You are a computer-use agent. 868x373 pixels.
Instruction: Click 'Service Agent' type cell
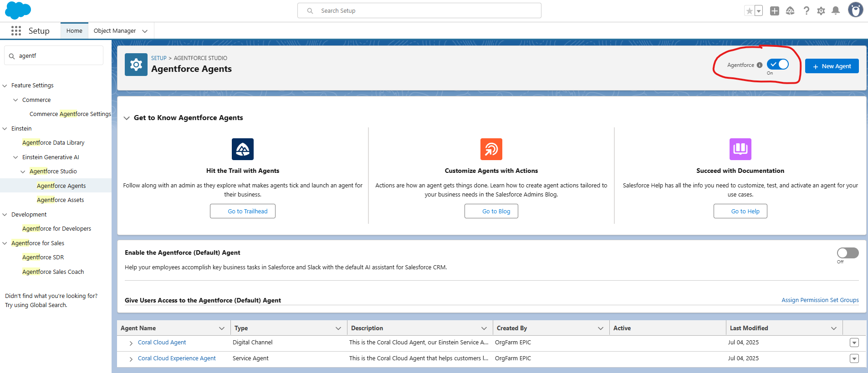click(x=250, y=358)
